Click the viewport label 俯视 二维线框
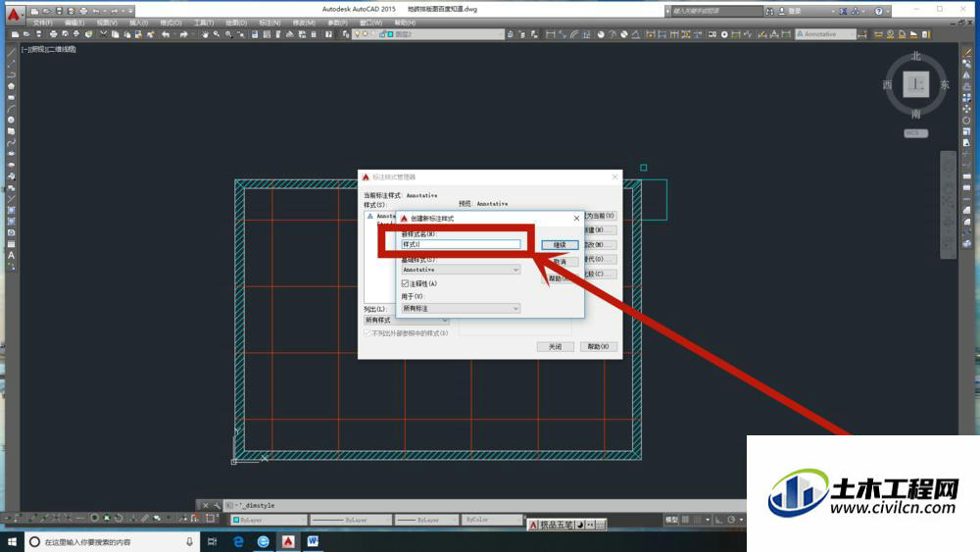 [x=49, y=49]
